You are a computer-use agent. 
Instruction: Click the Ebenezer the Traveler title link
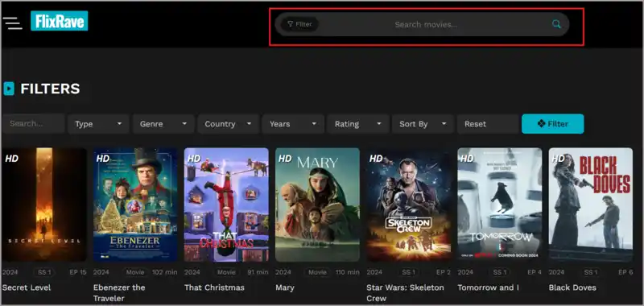119,292
